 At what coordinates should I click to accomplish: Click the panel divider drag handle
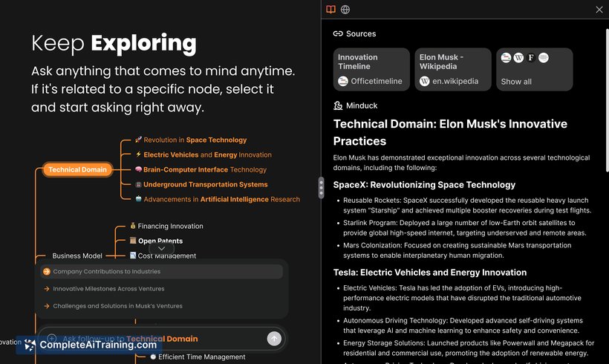(x=321, y=188)
